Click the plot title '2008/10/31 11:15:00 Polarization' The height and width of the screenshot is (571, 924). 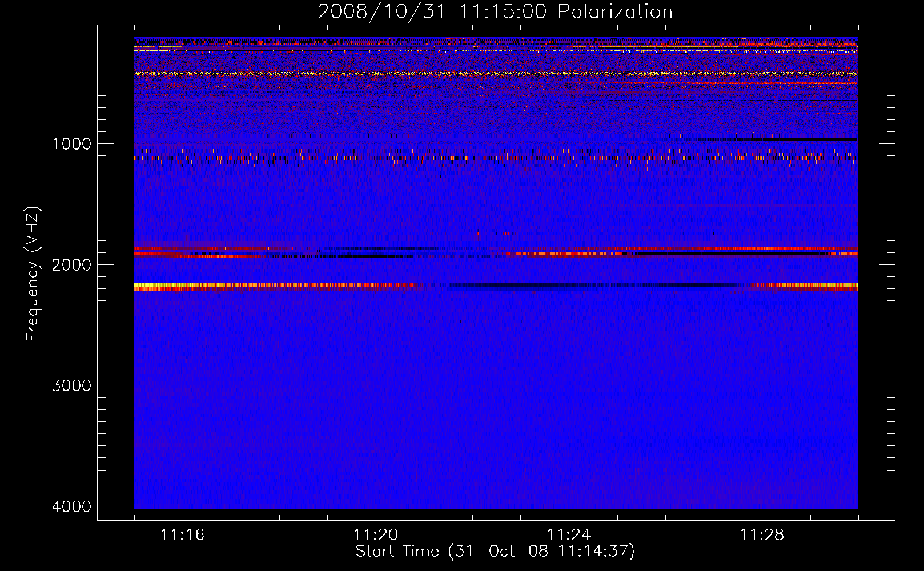[x=495, y=11]
